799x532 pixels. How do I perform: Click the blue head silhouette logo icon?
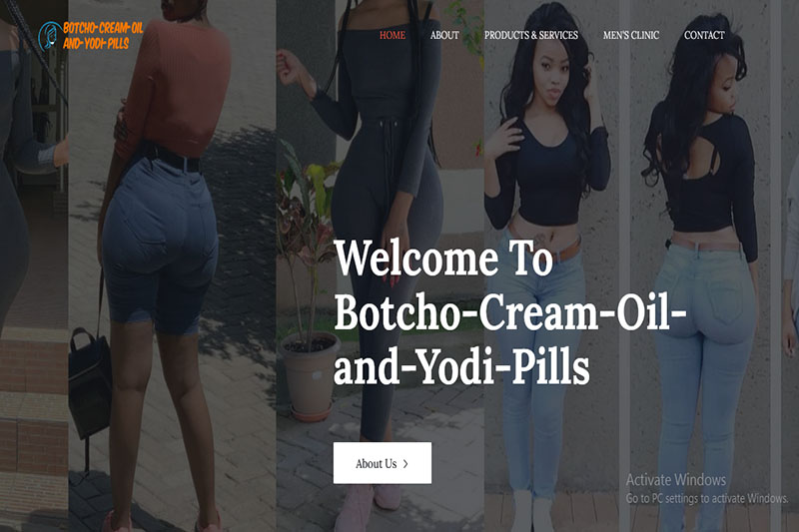click(49, 36)
